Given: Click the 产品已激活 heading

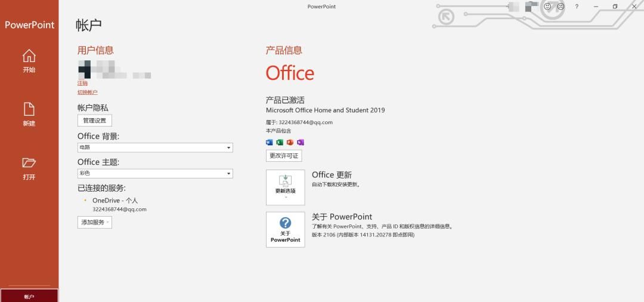Looking at the screenshot, I should (285, 100).
